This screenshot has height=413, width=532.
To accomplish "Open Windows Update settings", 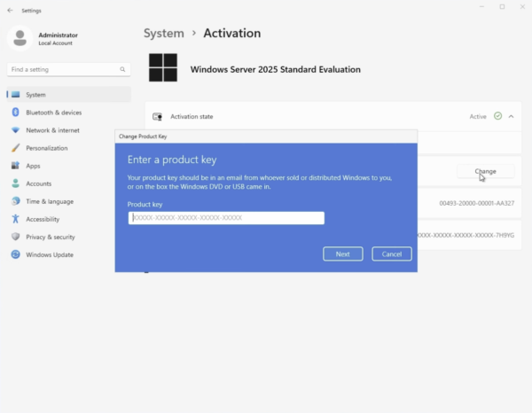I will (x=68, y=254).
